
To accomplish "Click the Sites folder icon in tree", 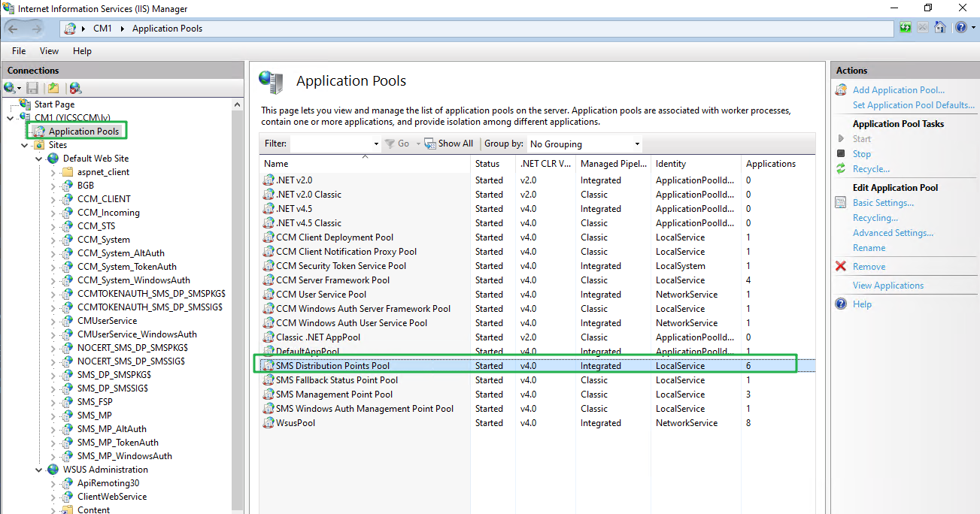I will click(x=39, y=145).
